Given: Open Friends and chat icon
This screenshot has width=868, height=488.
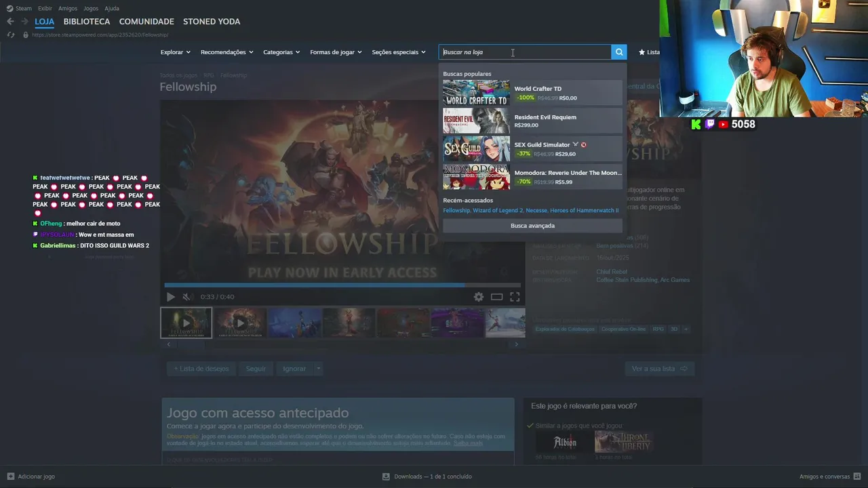Looking at the screenshot, I should (858, 476).
